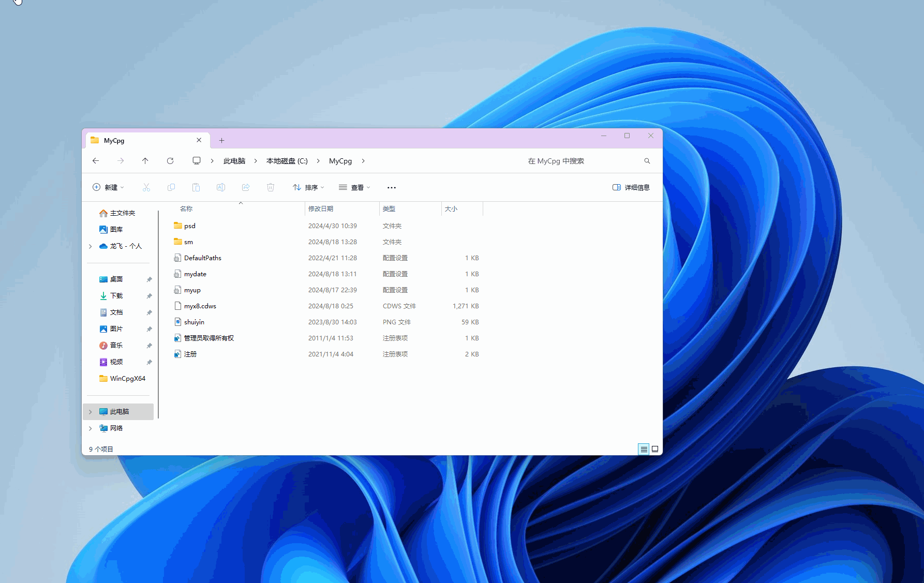Click the PC monitor icon in address bar
924x583 pixels.
197,161
